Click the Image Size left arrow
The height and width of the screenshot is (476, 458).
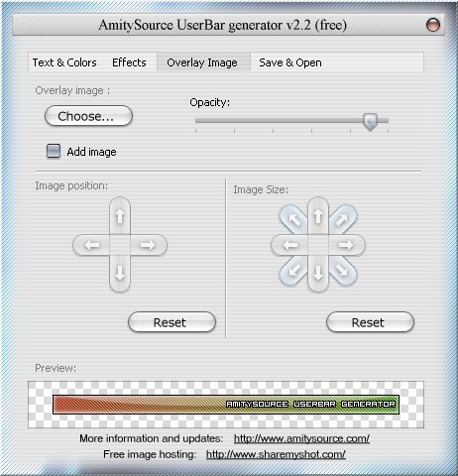point(289,245)
